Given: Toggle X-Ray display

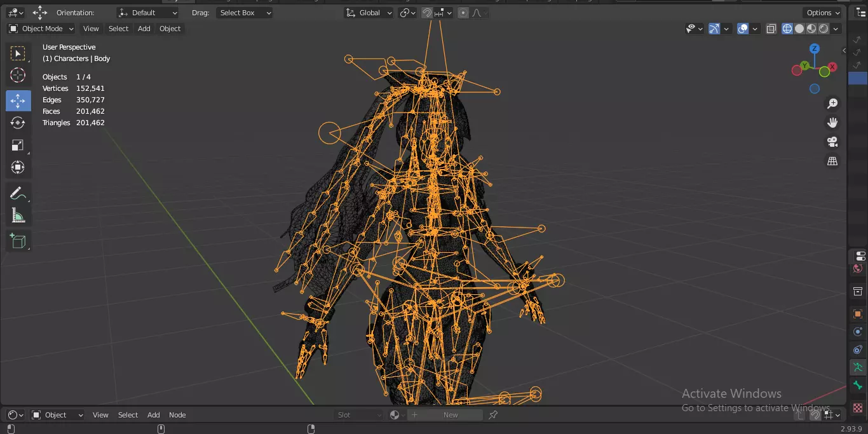Looking at the screenshot, I should coord(771,29).
